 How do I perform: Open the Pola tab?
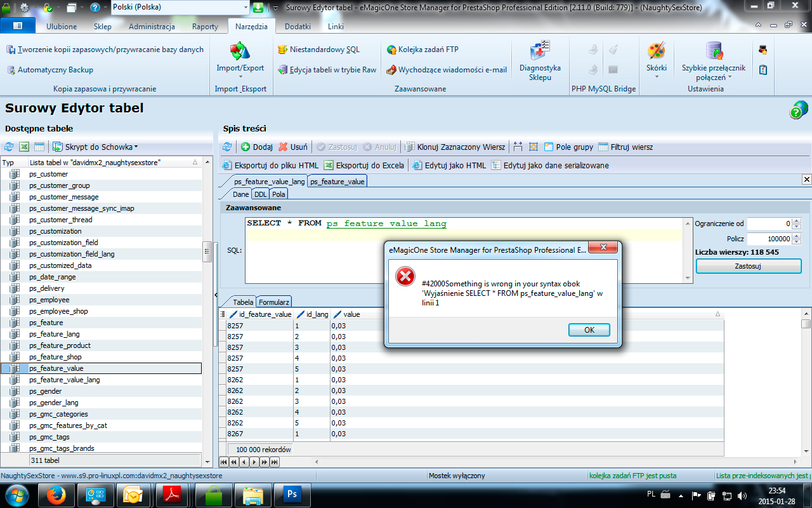point(278,194)
